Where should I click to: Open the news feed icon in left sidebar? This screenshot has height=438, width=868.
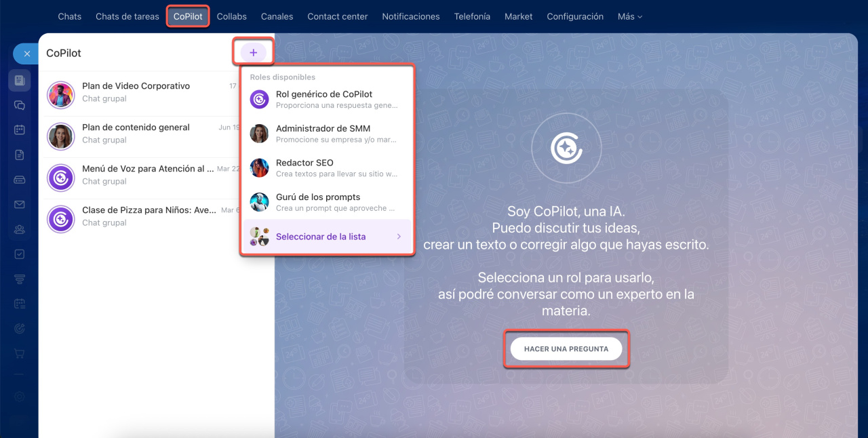click(x=20, y=81)
